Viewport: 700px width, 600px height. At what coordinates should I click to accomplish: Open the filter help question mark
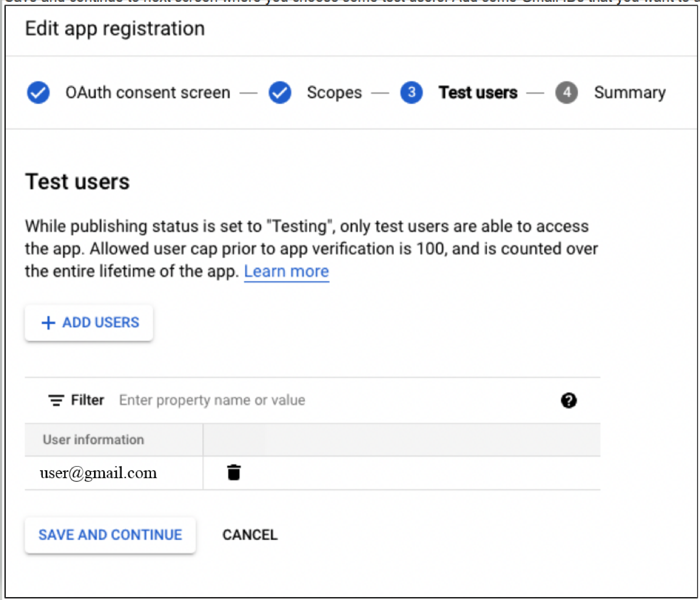[568, 401]
